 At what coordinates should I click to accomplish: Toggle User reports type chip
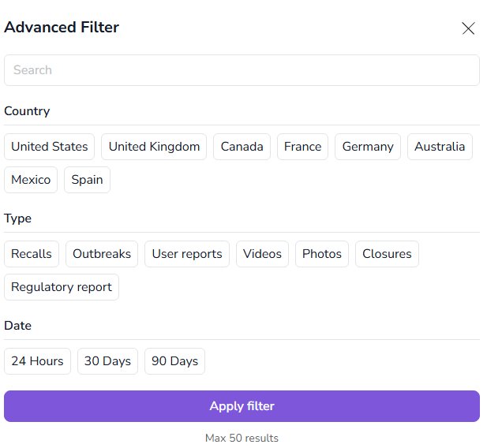pos(187,254)
